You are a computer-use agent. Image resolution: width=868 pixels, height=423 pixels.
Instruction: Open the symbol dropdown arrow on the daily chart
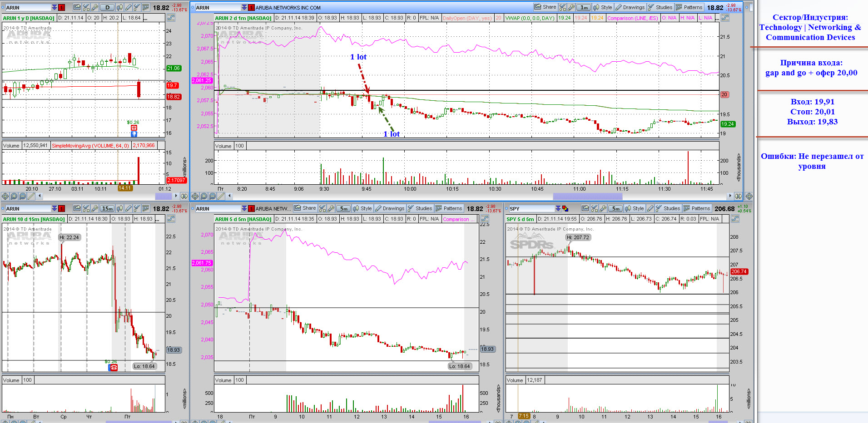pos(55,7)
